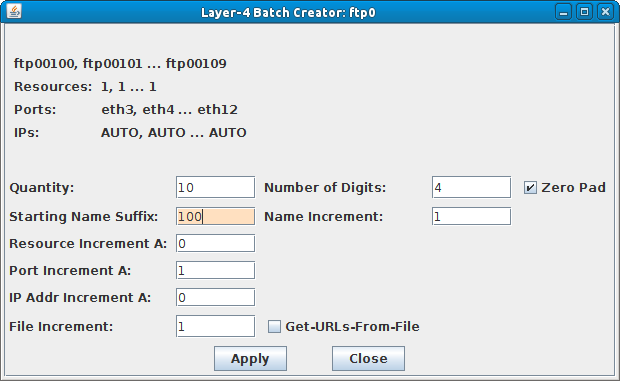This screenshot has width=620, height=381.
Task: Enable the Get-URLs-From-File checkbox
Action: [274, 327]
